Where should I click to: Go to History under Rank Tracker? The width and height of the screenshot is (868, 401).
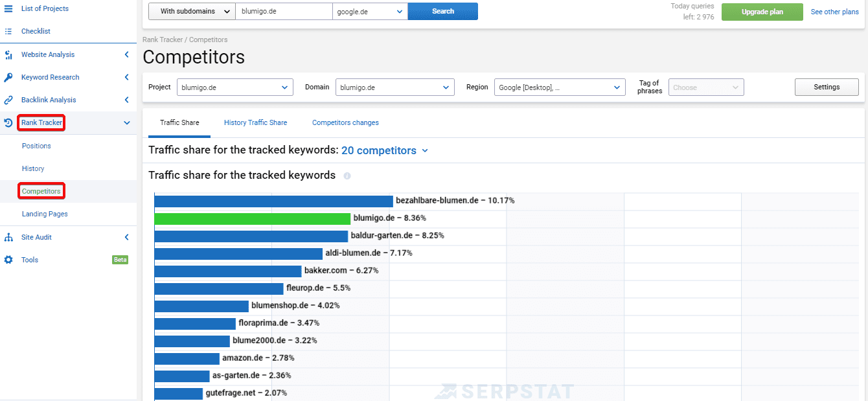(33, 168)
